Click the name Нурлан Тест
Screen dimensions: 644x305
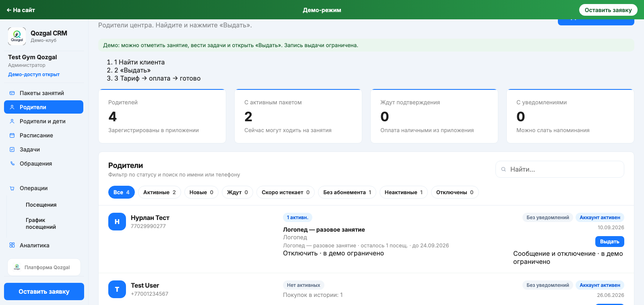pyautogui.click(x=150, y=218)
